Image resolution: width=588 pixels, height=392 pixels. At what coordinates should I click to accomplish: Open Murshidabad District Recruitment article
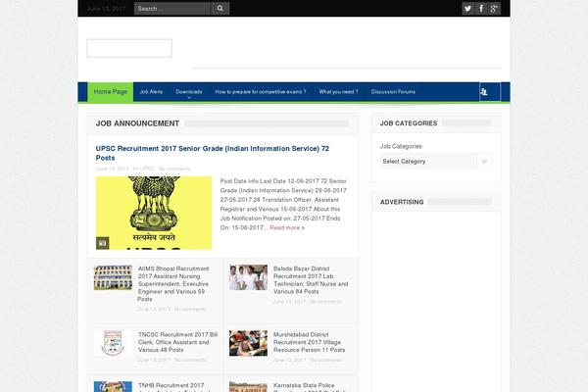pyautogui.click(x=309, y=342)
